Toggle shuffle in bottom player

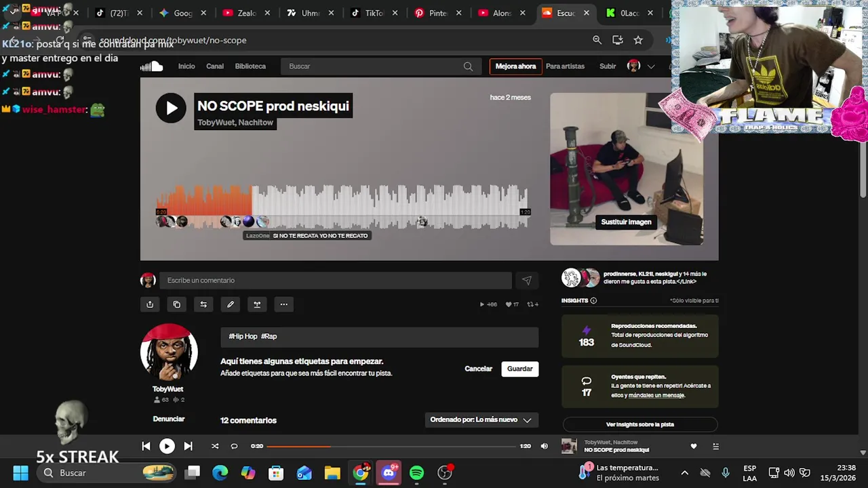click(215, 446)
